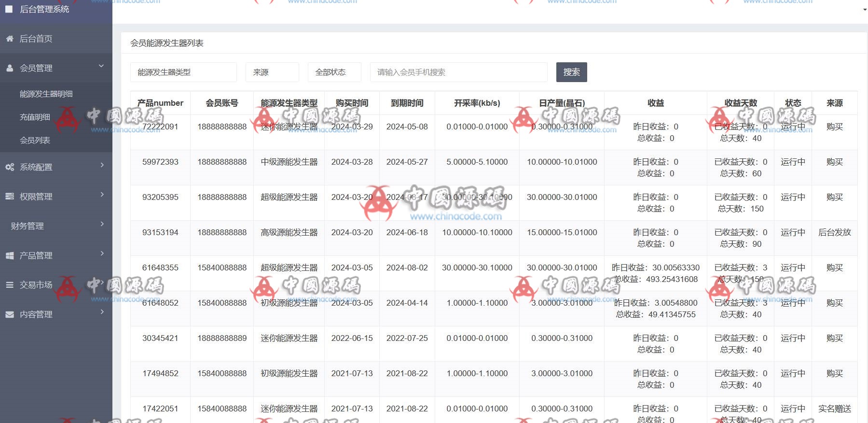The image size is (868, 423).
Task: Click product number 30345421
Action: click(x=160, y=338)
